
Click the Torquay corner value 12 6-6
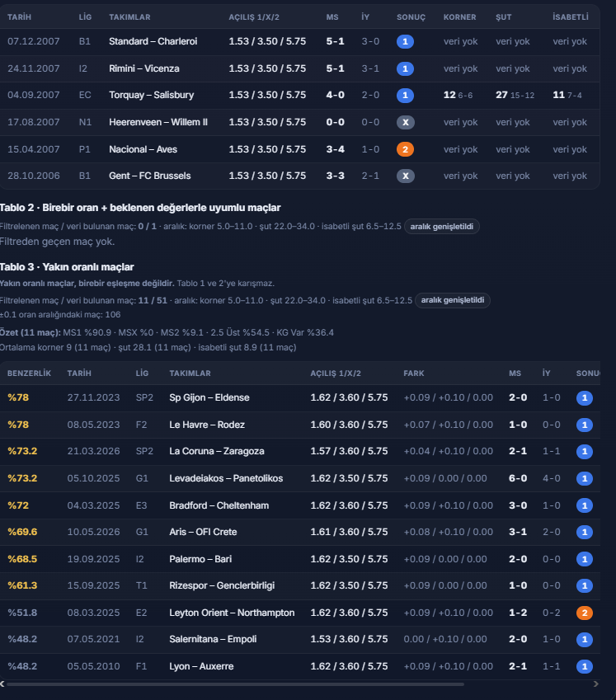click(458, 95)
